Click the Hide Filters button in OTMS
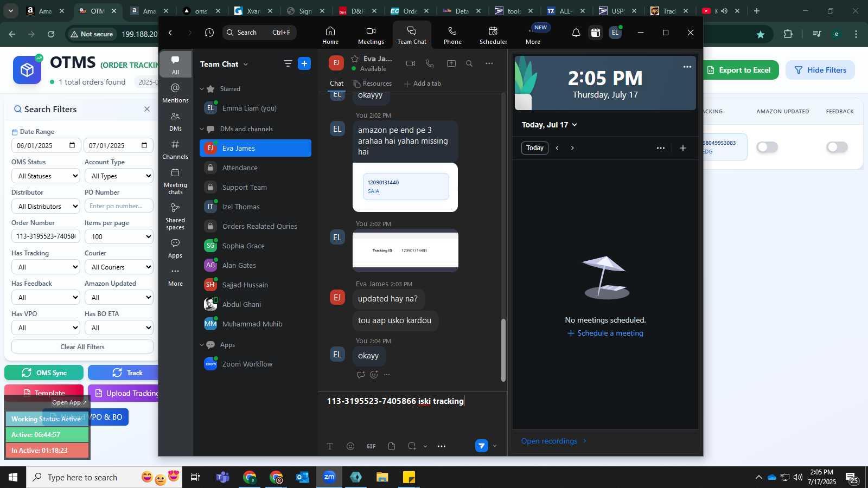Viewport: 868px width, 488px height. (x=820, y=70)
